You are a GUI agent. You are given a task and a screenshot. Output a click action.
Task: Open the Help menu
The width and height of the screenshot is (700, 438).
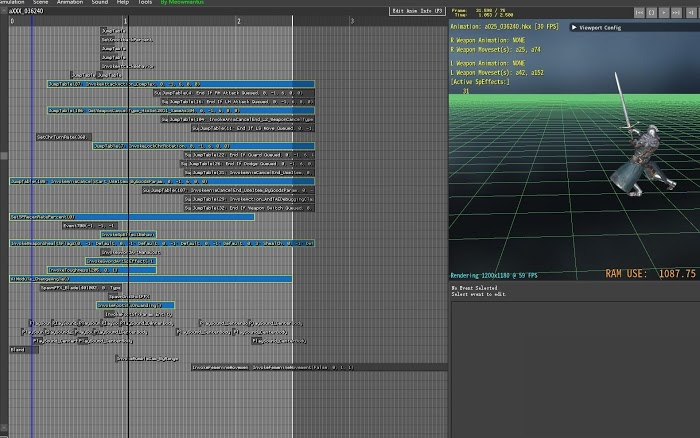123,2
